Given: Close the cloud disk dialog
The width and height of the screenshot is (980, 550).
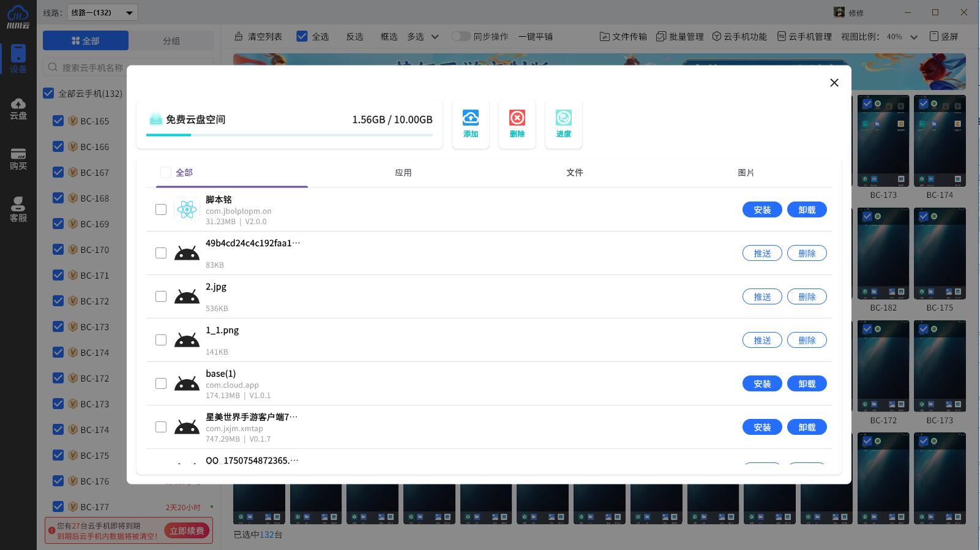Looking at the screenshot, I should 834,83.
